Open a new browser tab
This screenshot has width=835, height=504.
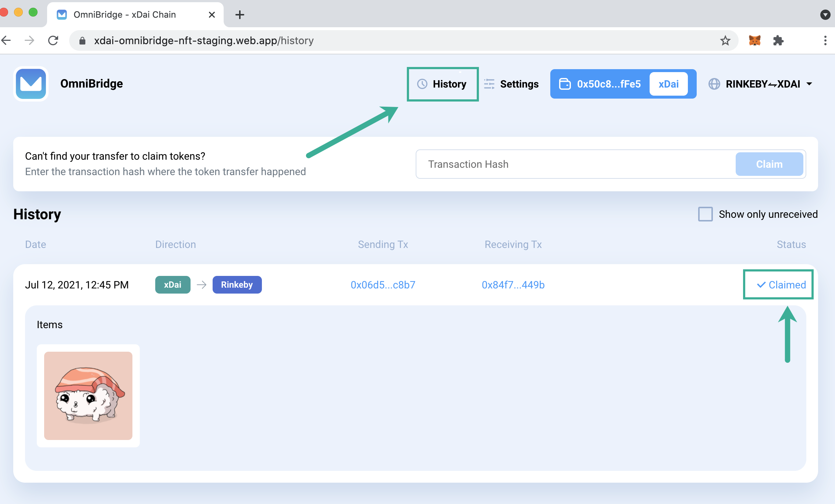click(x=240, y=15)
